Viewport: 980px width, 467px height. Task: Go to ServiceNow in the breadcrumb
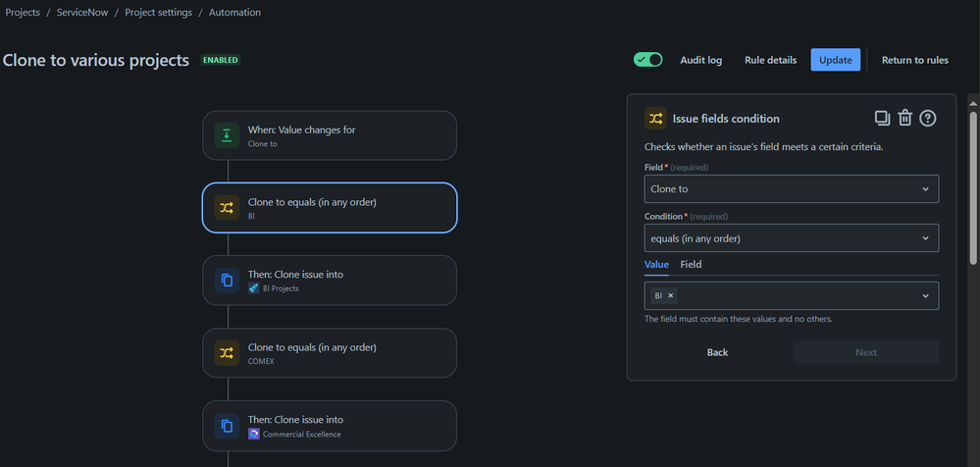[x=82, y=13]
